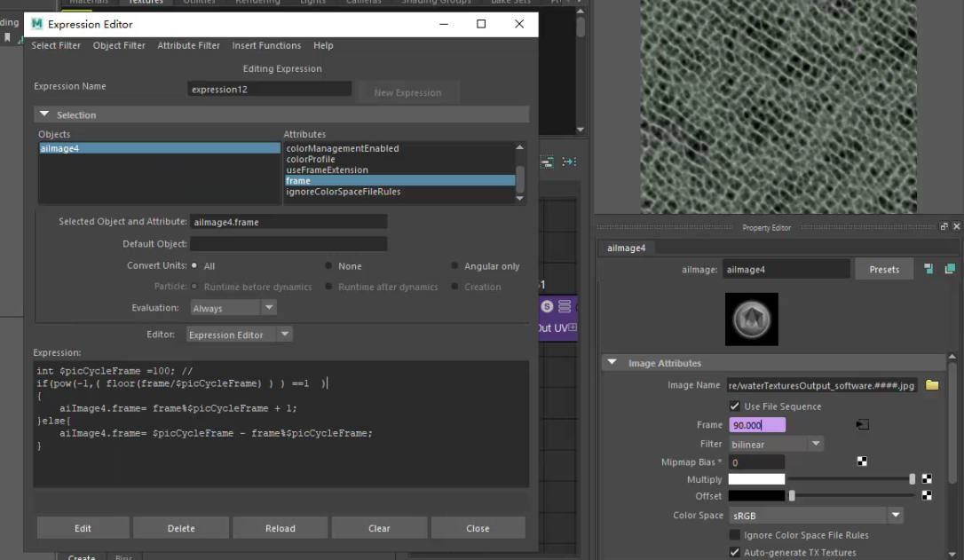Open the Help menu

tap(323, 45)
